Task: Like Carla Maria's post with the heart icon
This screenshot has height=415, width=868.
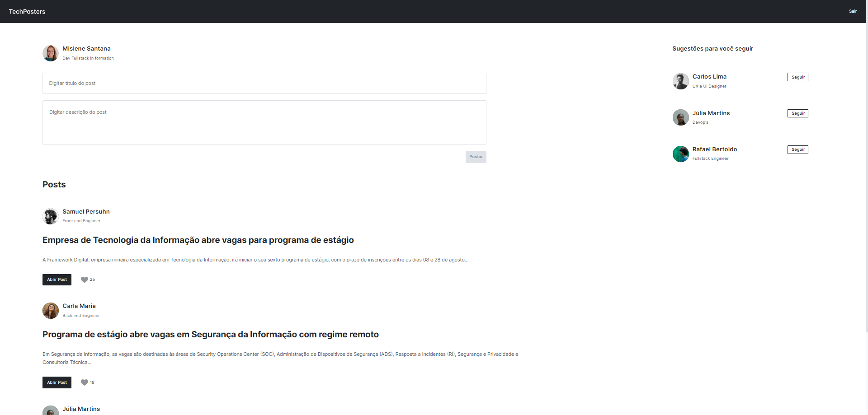Action: 85,382
